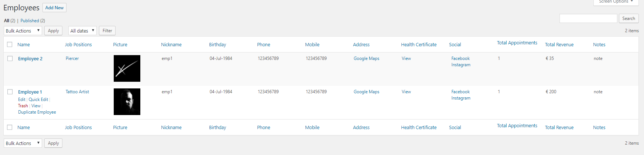Screen dimensions: 644x155
Task: Click Duplicate Employee link
Action: 37,112
